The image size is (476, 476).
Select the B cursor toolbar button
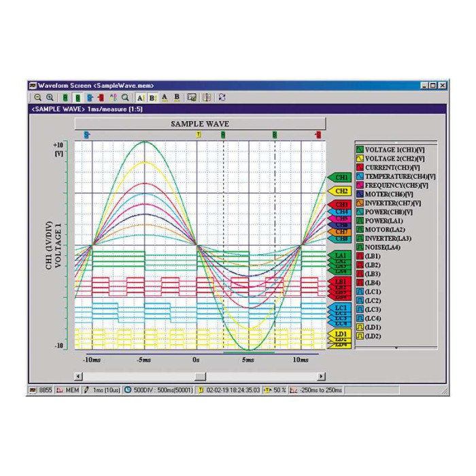152,97
